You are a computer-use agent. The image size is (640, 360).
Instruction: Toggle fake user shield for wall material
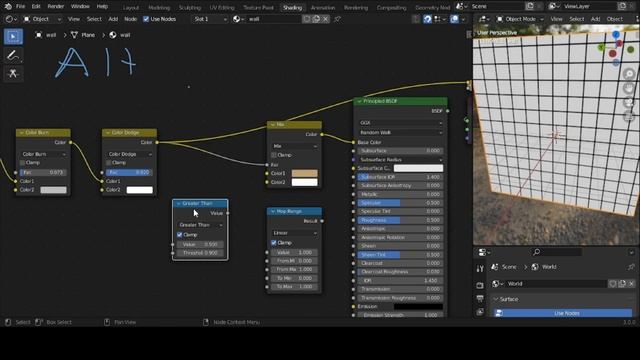[x=307, y=19]
